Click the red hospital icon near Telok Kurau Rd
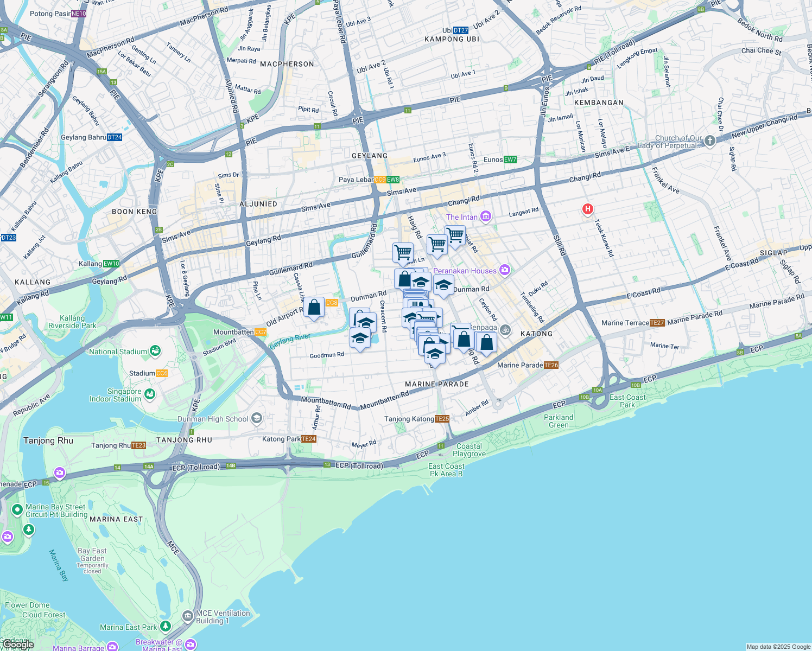The width and height of the screenshot is (812, 651). (587, 209)
